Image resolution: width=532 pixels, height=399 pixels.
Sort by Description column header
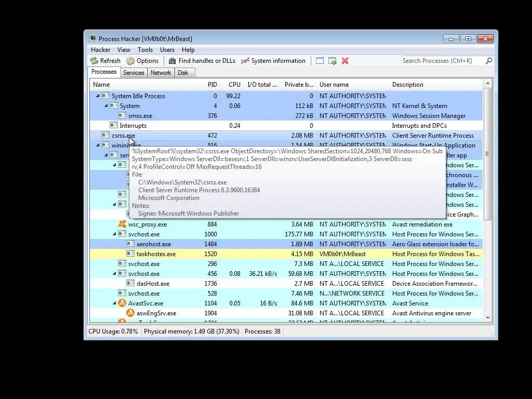tap(436, 85)
